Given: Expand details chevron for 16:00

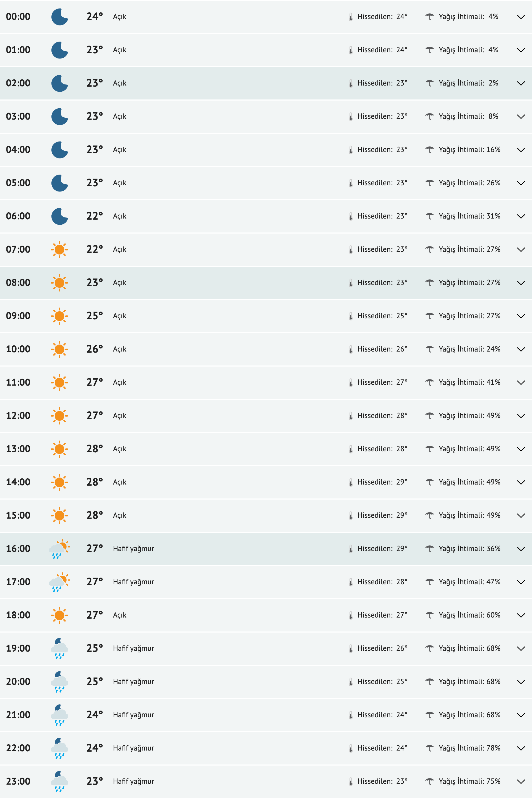Looking at the screenshot, I should click(x=520, y=549).
